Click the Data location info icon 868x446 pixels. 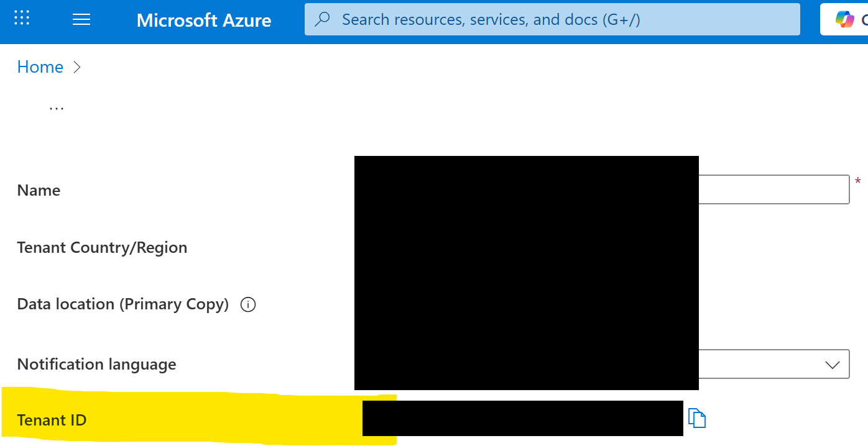(x=247, y=304)
